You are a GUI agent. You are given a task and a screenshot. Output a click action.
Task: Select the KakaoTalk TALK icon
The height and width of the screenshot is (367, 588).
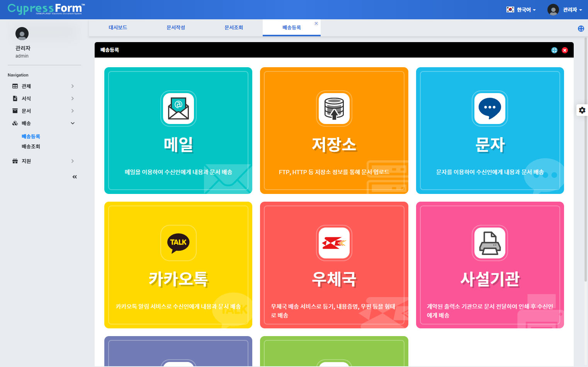(178, 243)
